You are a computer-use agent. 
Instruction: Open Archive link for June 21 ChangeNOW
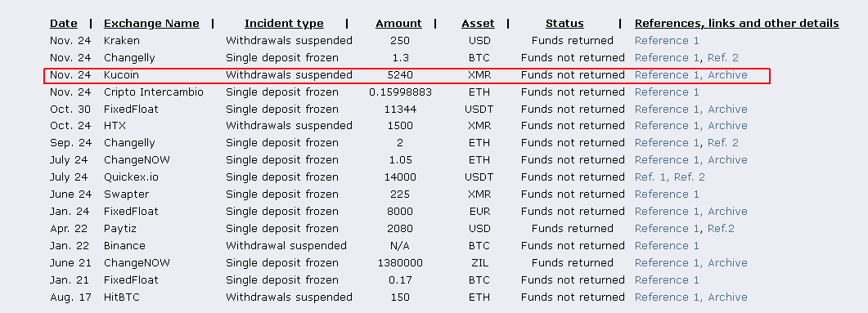pyautogui.click(x=727, y=262)
